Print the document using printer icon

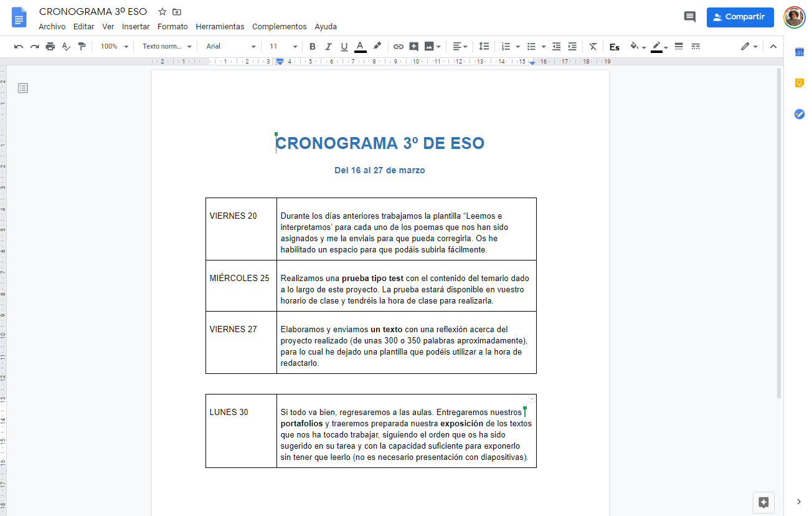click(x=50, y=47)
